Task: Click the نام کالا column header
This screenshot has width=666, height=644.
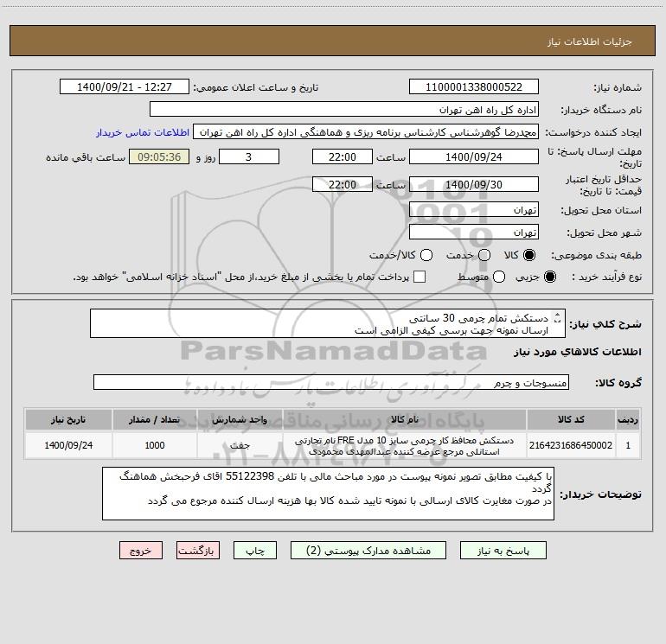Action: [x=405, y=419]
